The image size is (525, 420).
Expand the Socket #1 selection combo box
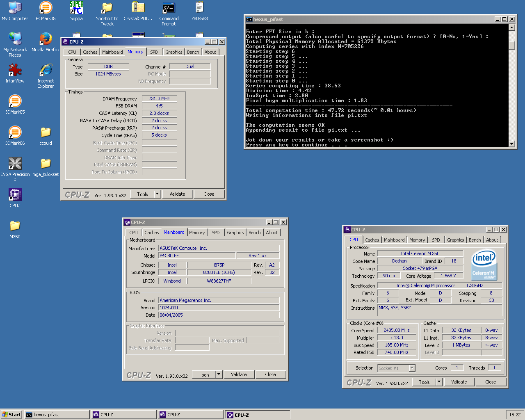click(412, 368)
